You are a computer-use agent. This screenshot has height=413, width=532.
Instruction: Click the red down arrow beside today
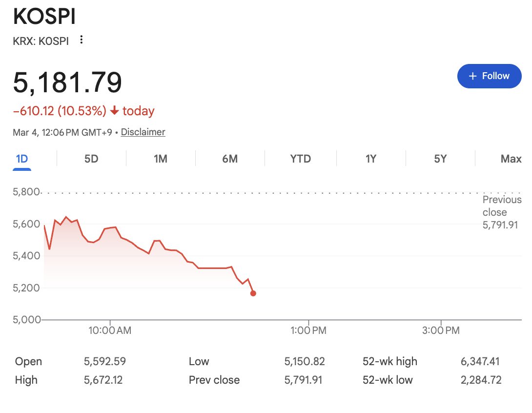(x=115, y=111)
